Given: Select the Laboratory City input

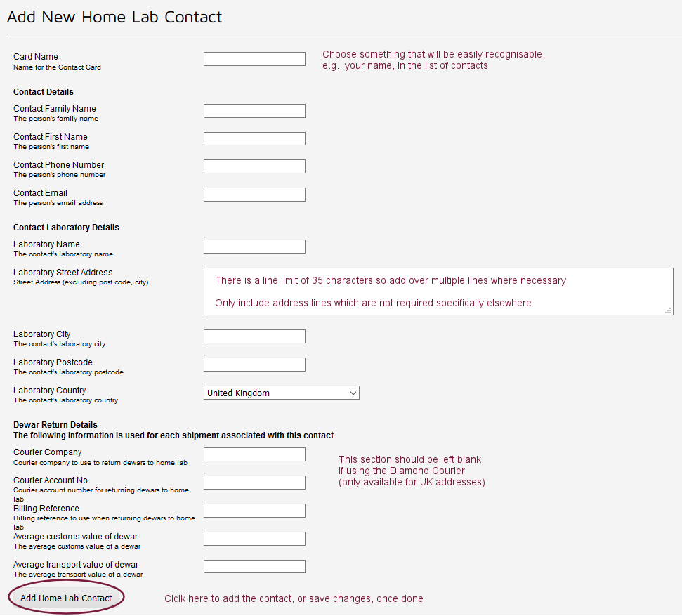Looking at the screenshot, I should (254, 336).
